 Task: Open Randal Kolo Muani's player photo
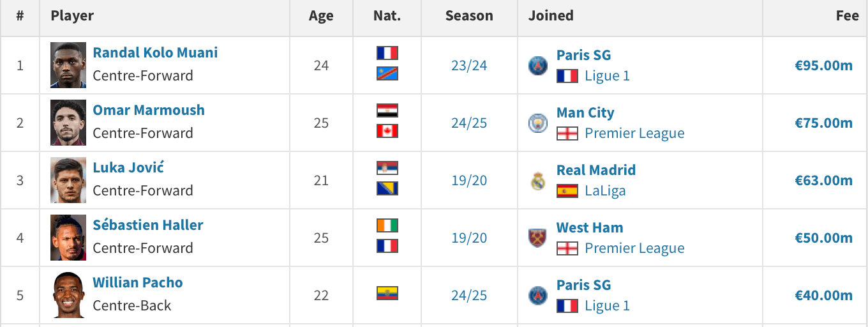pyautogui.click(x=68, y=65)
